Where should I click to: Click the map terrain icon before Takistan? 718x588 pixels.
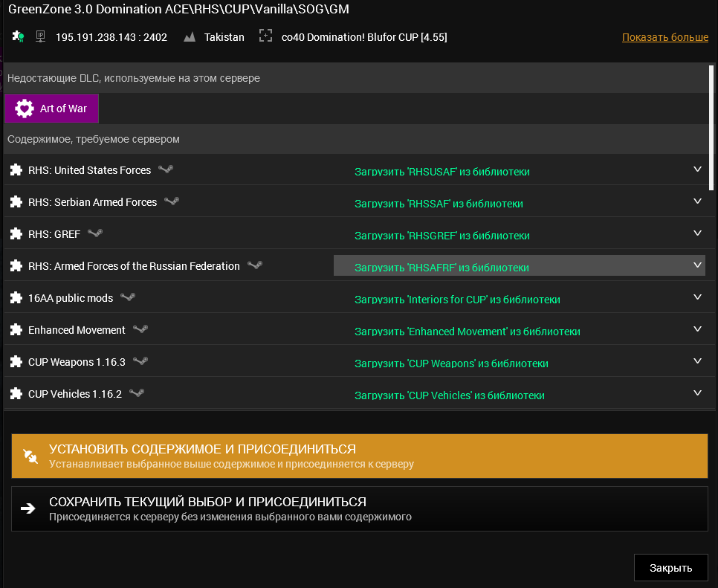[x=189, y=37]
